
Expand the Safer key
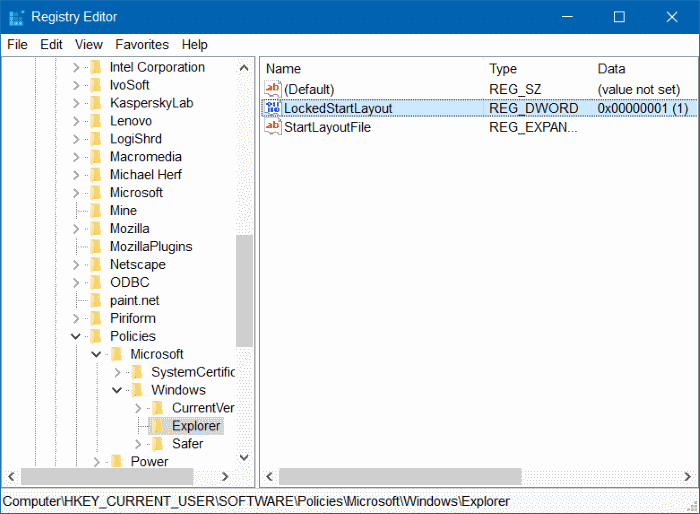pos(138,444)
